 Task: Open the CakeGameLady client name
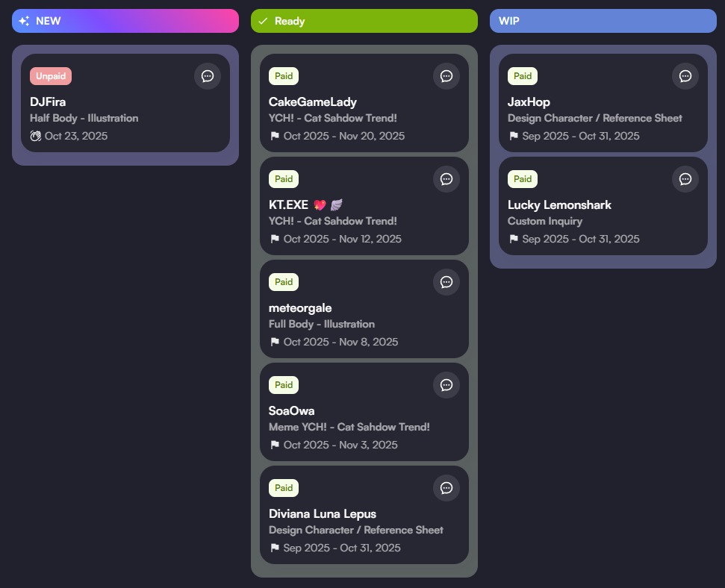313,102
